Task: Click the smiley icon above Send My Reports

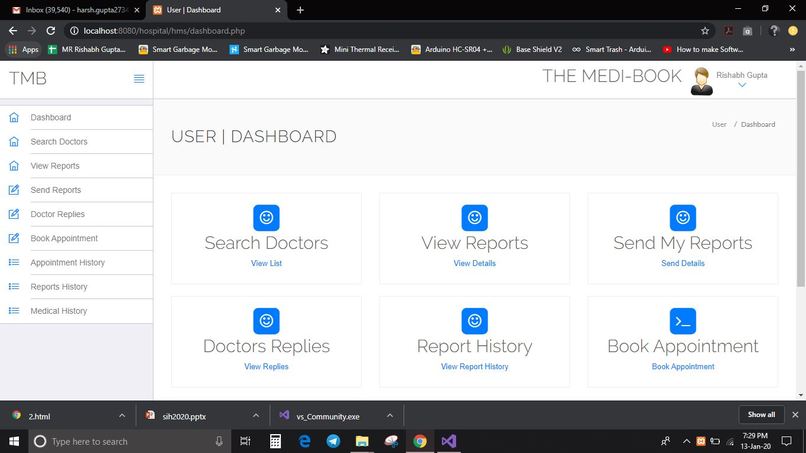Action: pyautogui.click(x=683, y=218)
